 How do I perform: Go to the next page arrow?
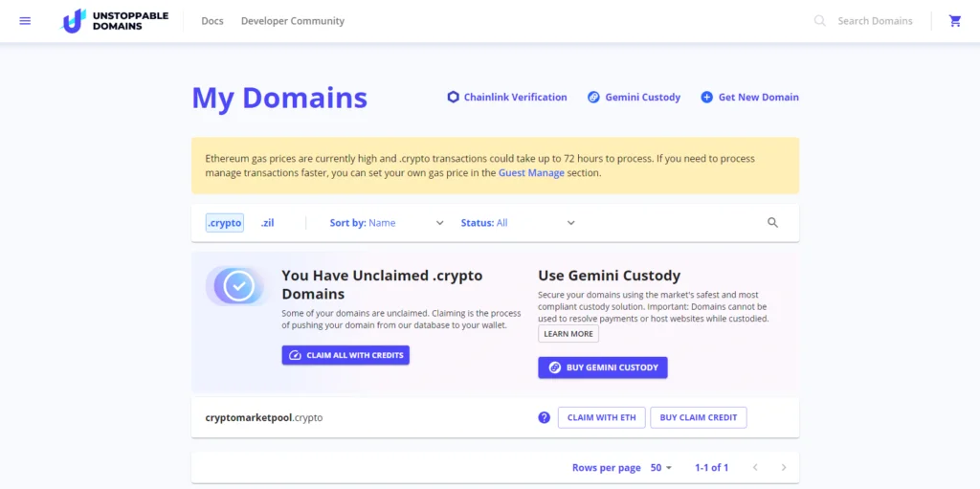[x=784, y=467]
